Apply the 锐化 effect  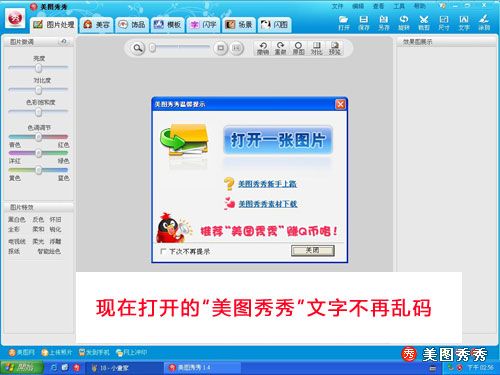coord(55,229)
